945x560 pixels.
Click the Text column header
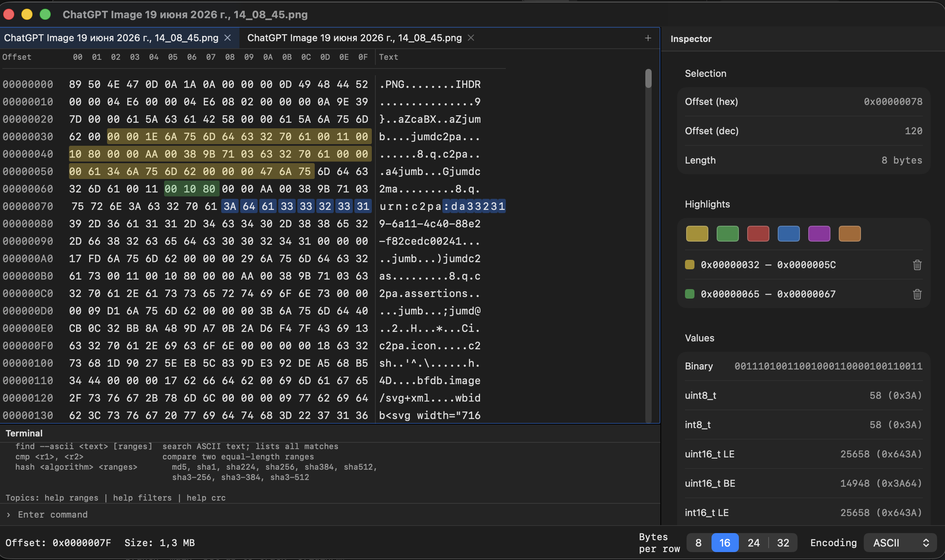[388, 57]
